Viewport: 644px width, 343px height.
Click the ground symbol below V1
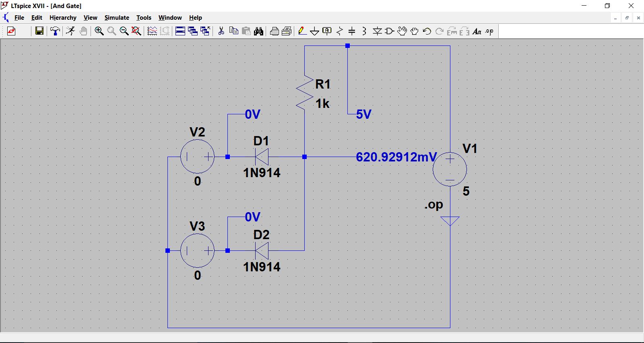[450, 221]
